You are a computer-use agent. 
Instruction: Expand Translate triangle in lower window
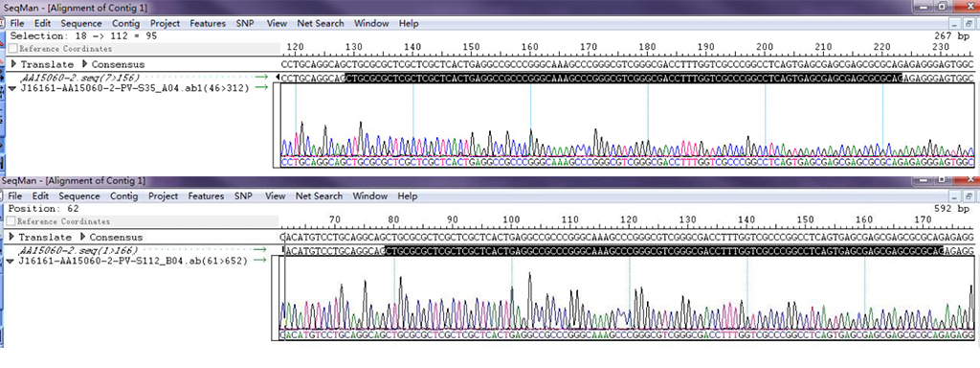pos(11,238)
